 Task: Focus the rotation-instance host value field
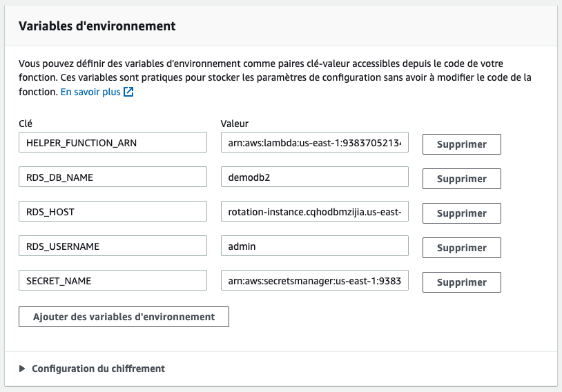tap(315, 212)
